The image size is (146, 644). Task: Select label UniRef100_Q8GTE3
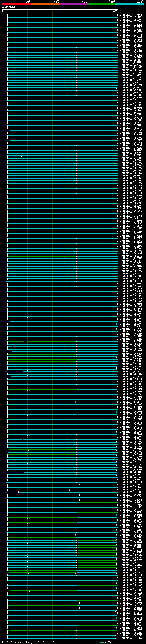(131, 60)
